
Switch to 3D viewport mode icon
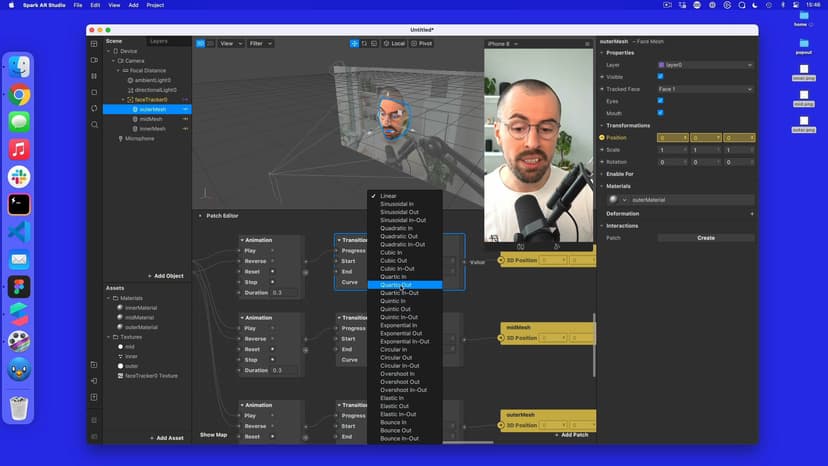(x=201, y=43)
